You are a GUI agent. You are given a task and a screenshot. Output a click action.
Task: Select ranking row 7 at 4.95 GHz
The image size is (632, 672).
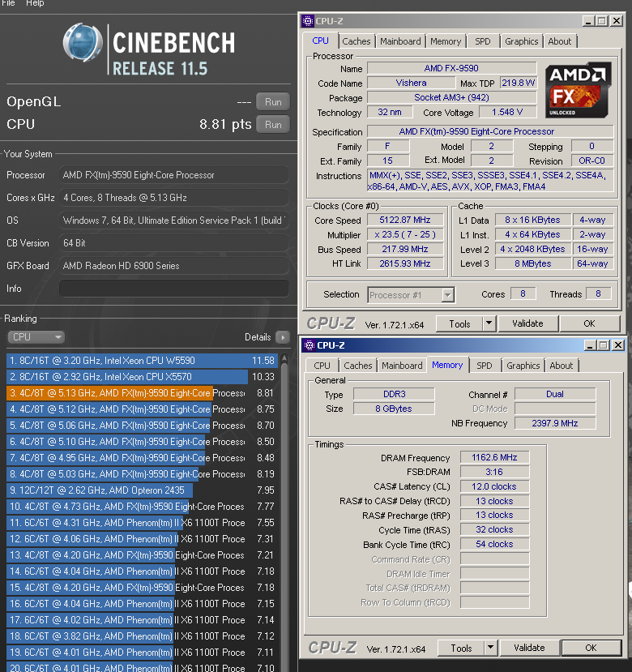pyautogui.click(x=142, y=458)
